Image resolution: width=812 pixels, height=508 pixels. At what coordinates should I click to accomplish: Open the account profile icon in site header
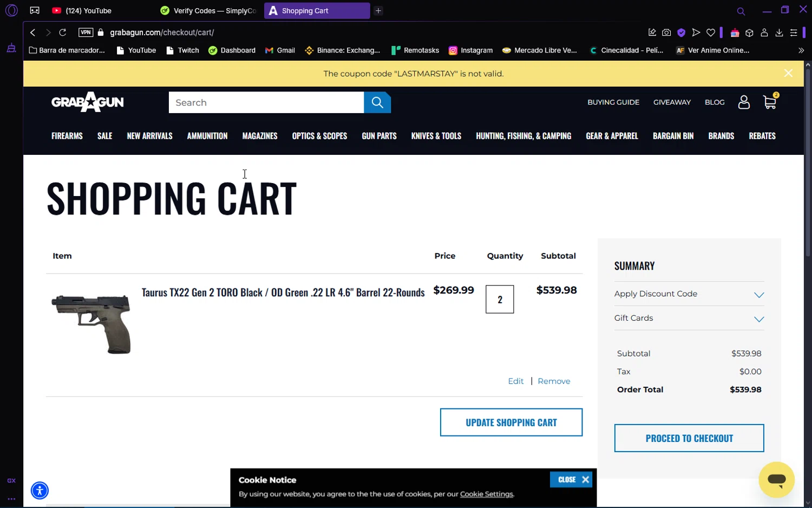point(744,102)
